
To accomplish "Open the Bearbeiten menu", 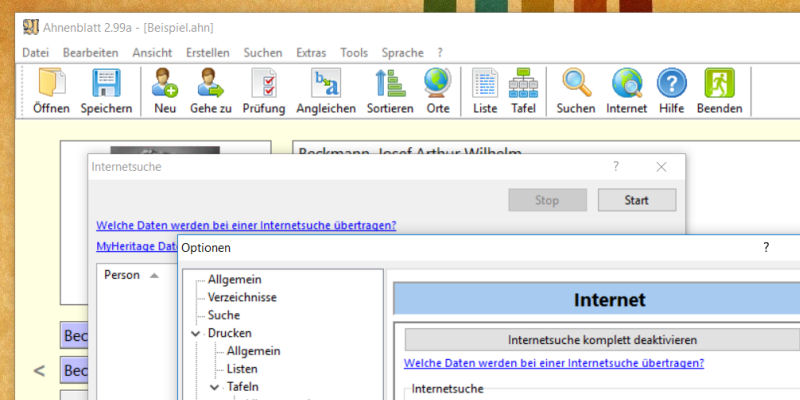I will coord(90,53).
